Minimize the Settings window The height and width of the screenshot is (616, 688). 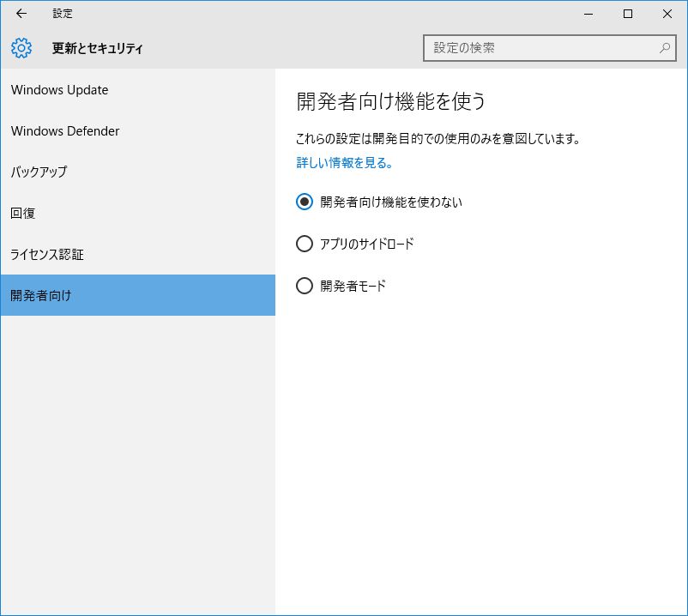(588, 14)
